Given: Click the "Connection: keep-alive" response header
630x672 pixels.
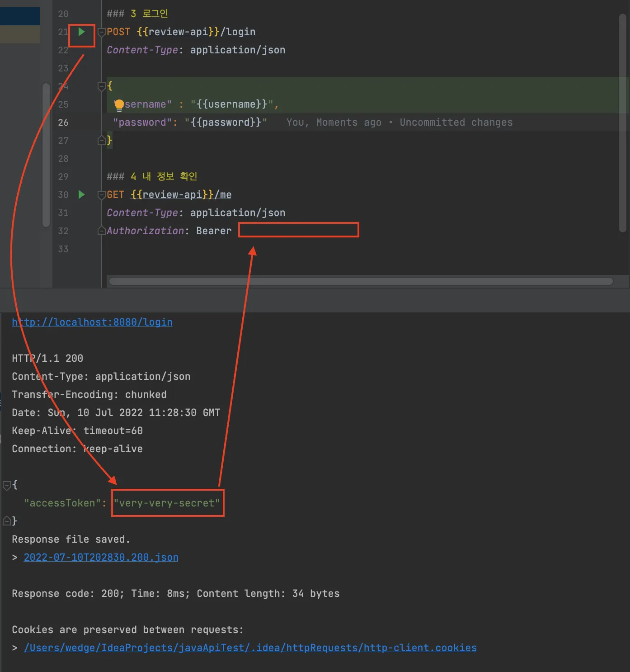Looking at the screenshot, I should [x=77, y=449].
